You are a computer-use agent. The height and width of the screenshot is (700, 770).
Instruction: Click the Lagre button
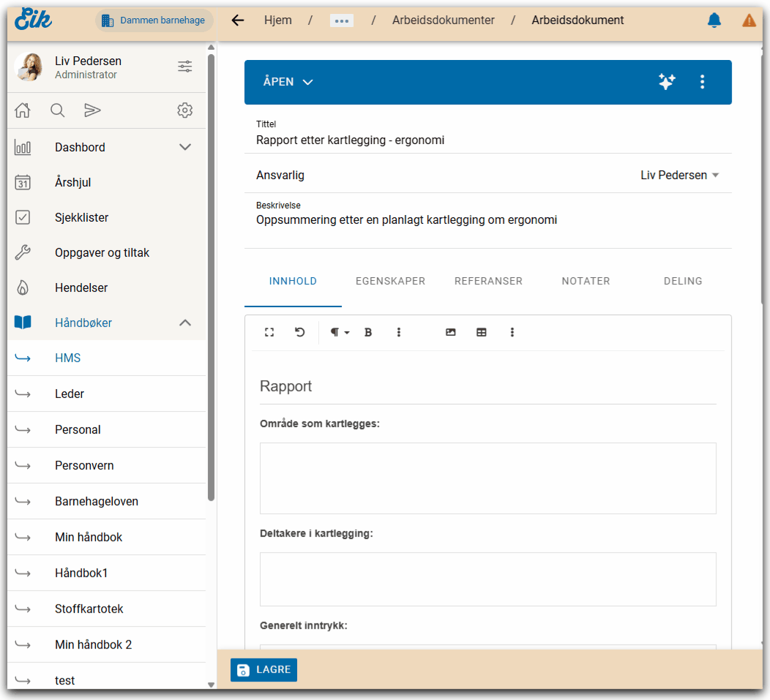coord(263,669)
